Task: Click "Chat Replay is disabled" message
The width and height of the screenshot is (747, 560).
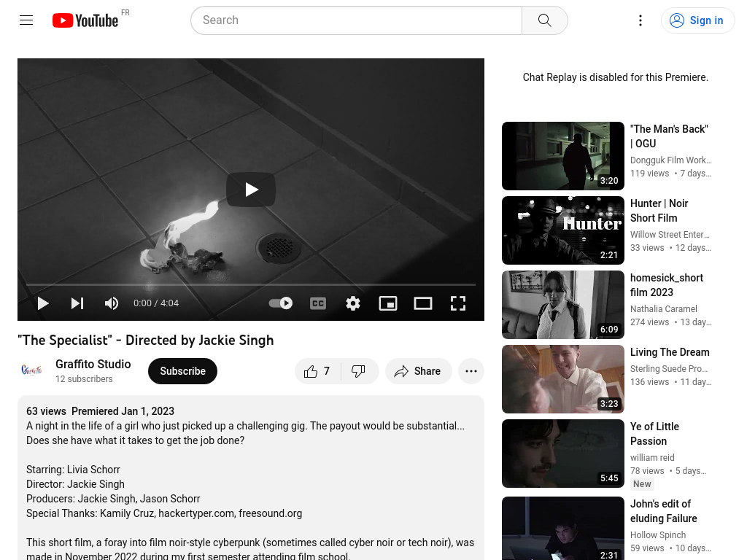Action: tap(615, 77)
